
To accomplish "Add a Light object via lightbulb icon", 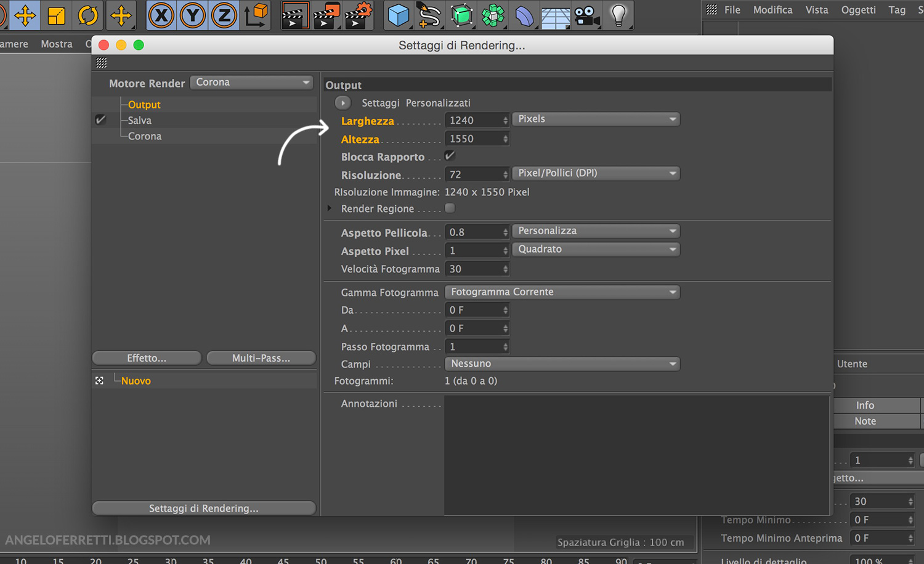I will coord(618,15).
